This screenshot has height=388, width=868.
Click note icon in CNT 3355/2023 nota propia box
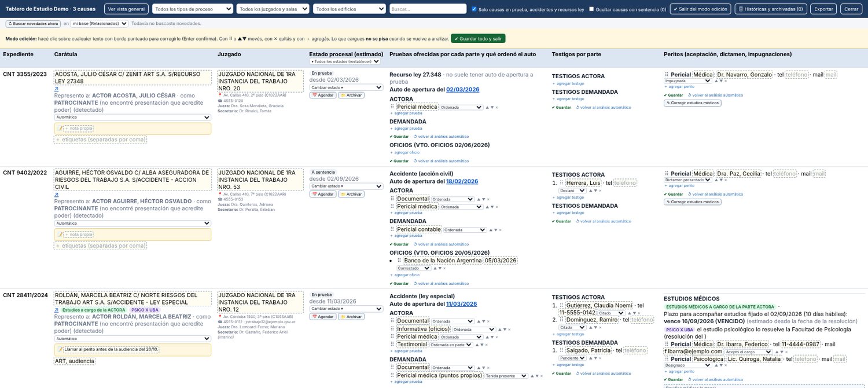[60, 128]
